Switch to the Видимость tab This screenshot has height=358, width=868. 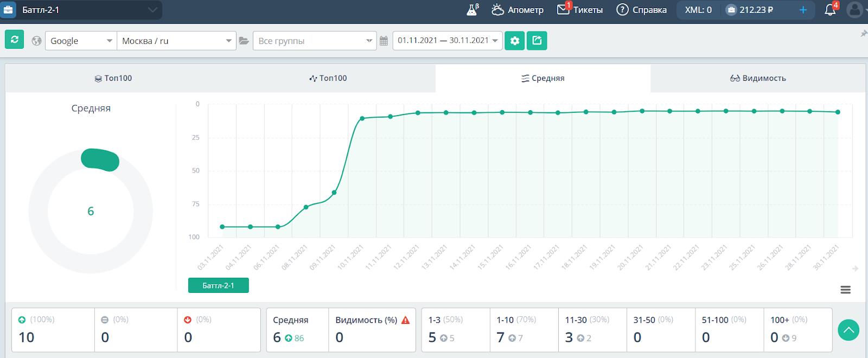(x=758, y=78)
